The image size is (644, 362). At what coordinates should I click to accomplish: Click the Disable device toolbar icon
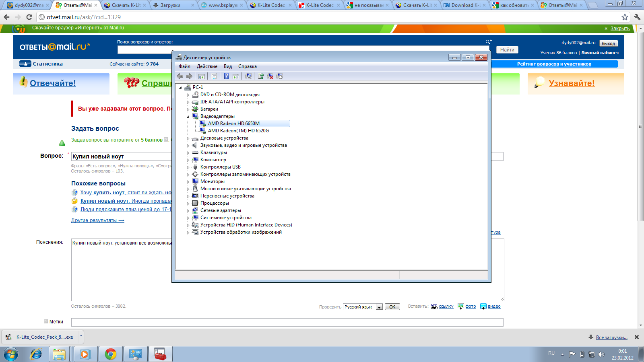coord(279,76)
